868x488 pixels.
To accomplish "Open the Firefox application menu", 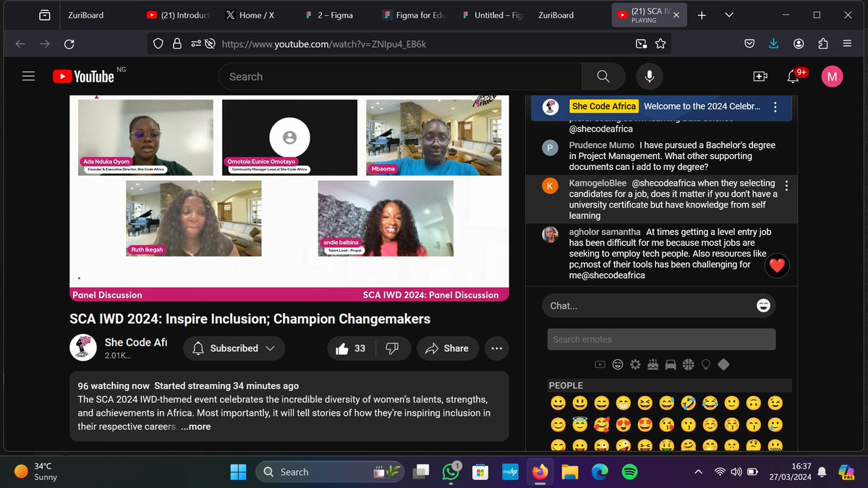I will tap(847, 44).
